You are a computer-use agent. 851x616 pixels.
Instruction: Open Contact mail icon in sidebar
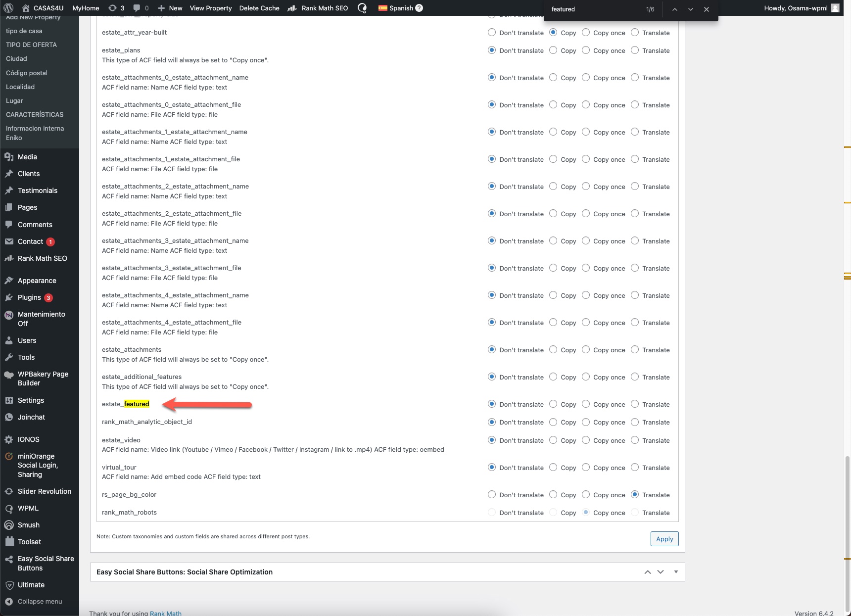[x=9, y=241]
